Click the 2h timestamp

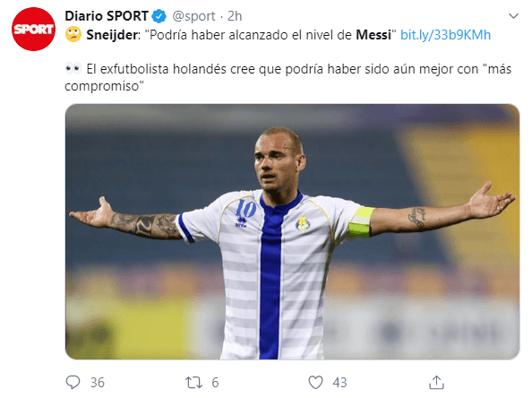tap(235, 16)
